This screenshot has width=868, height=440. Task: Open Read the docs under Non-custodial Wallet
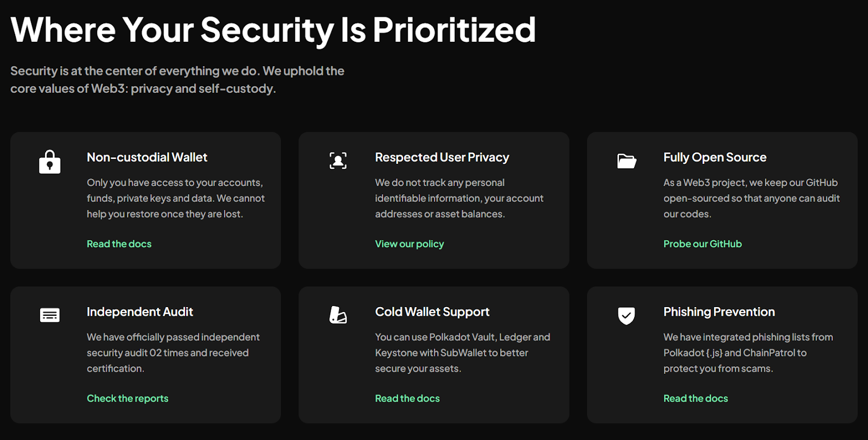click(x=119, y=244)
